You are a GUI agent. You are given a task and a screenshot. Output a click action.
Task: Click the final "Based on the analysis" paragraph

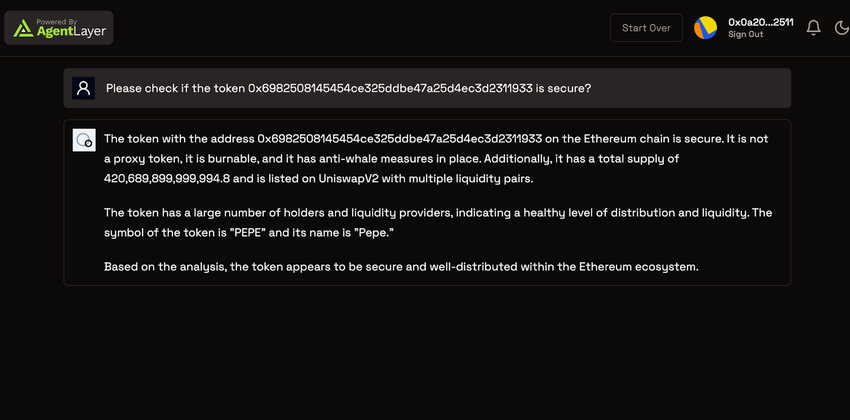(400, 266)
